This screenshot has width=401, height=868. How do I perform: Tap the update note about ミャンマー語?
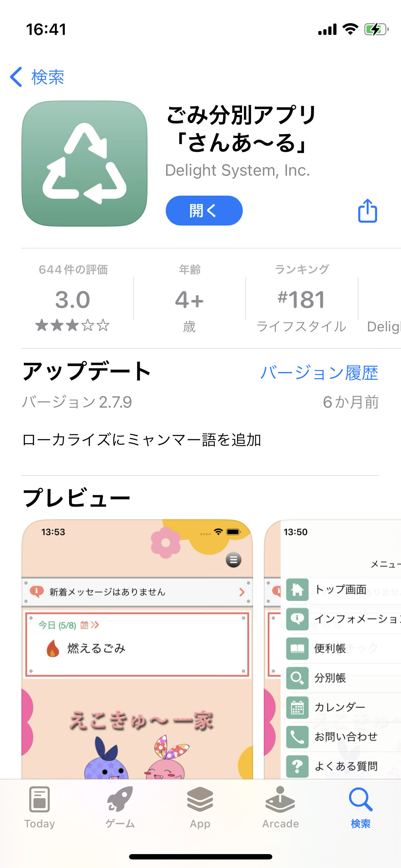pyautogui.click(x=142, y=440)
